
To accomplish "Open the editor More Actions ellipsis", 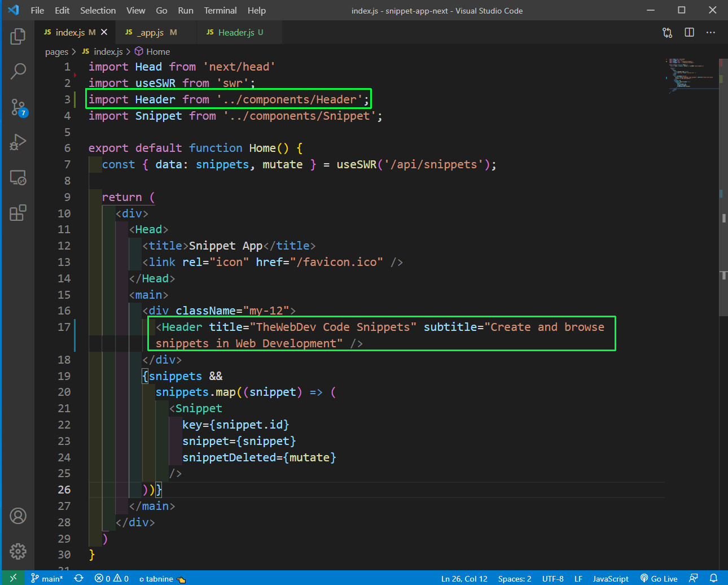I will (711, 32).
